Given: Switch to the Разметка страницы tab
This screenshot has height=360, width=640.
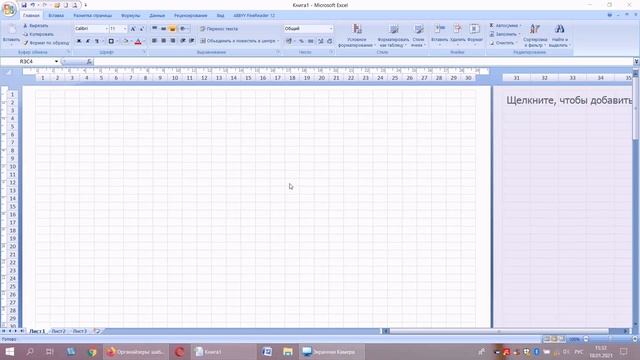Looking at the screenshot, I should pyautogui.click(x=93, y=16).
